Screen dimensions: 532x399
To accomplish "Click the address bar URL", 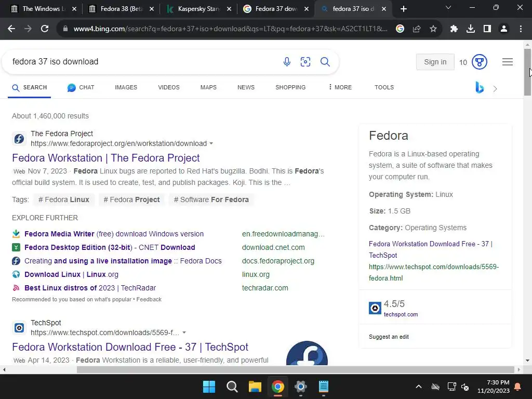I will tap(230, 29).
